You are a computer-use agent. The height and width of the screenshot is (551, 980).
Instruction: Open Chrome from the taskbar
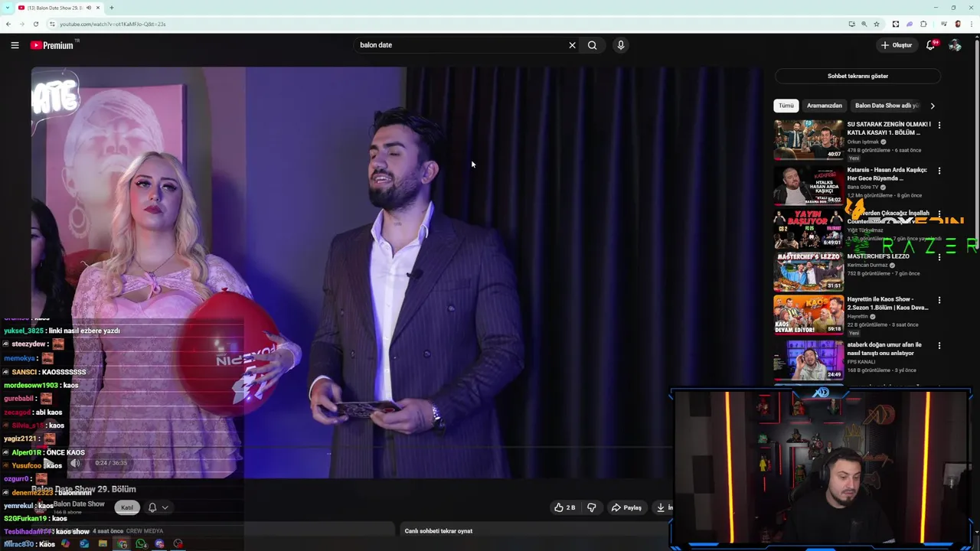[122, 544]
